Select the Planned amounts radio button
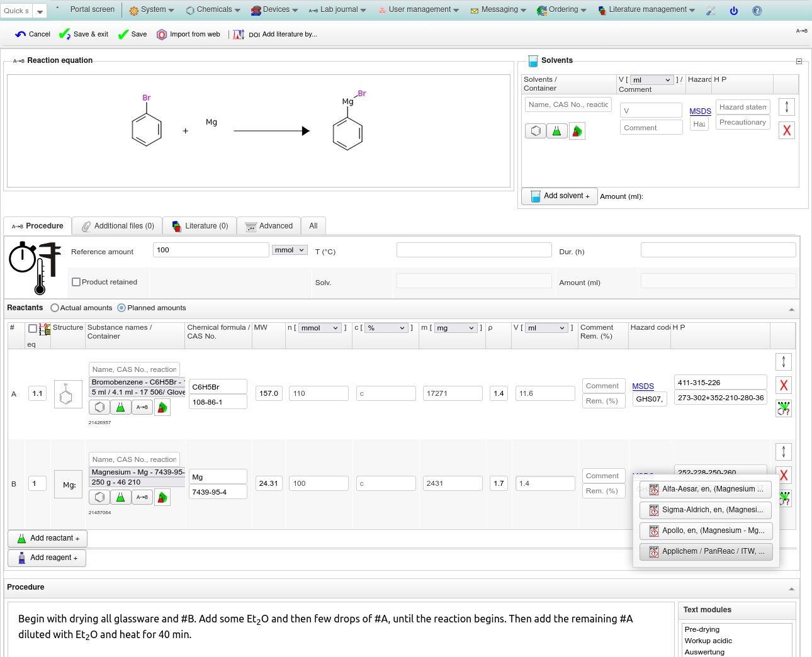Image resolution: width=812 pixels, height=657 pixels. click(x=121, y=308)
